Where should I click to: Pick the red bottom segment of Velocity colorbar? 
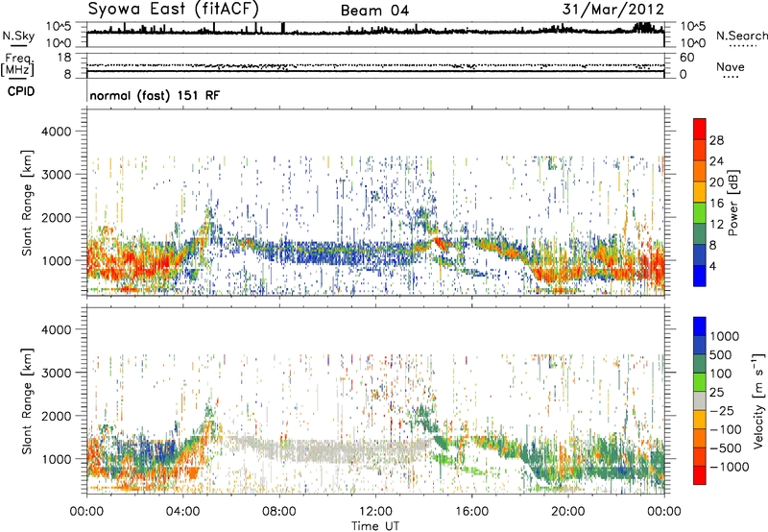700,475
